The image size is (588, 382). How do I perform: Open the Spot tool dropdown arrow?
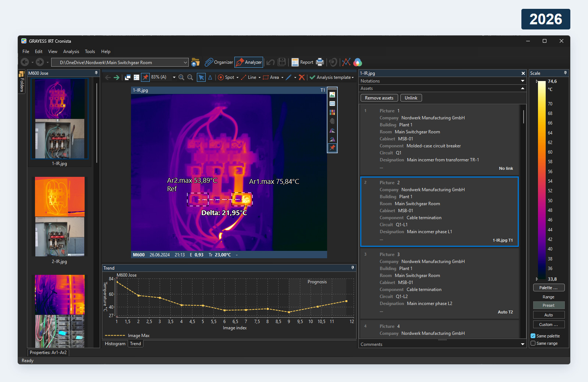click(237, 77)
